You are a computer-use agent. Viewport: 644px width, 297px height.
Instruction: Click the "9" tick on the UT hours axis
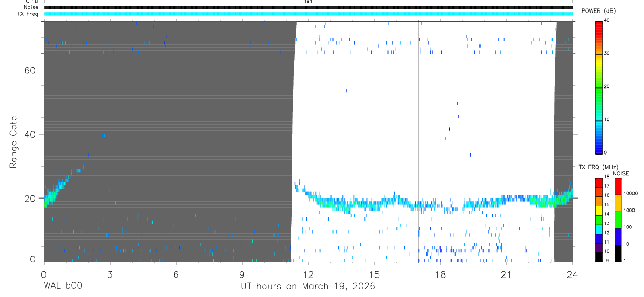tap(242, 274)
